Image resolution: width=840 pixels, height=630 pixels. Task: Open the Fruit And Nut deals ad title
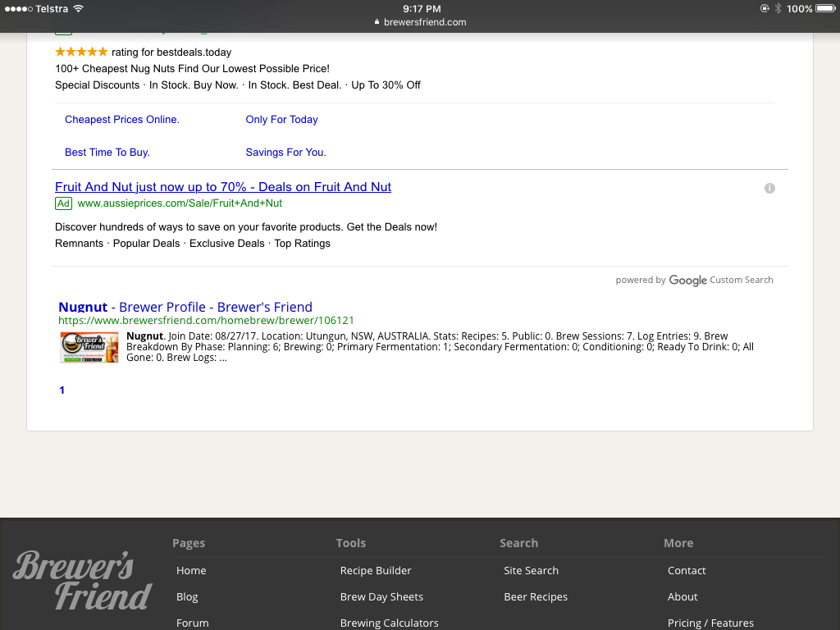(x=223, y=187)
